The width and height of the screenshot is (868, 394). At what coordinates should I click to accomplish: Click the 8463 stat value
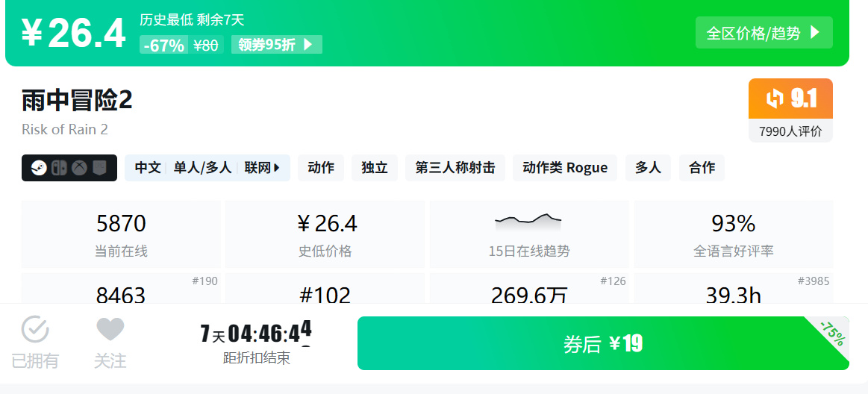[121, 295]
